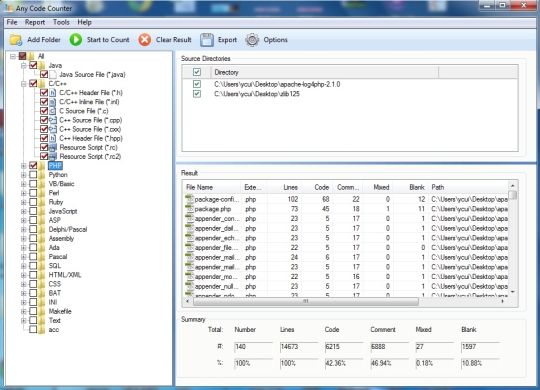Enable the Python language checkbox
This screenshot has width=540, height=390.
click(x=33, y=175)
